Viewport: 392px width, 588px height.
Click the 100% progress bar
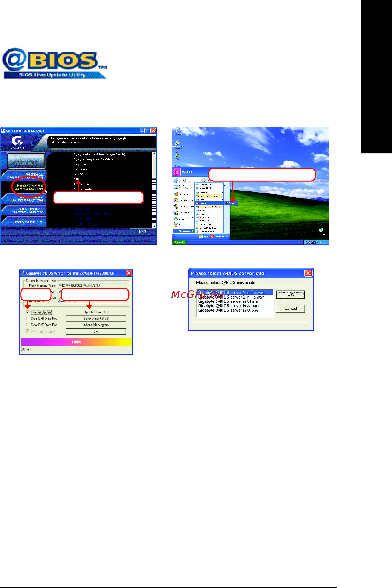click(x=76, y=342)
